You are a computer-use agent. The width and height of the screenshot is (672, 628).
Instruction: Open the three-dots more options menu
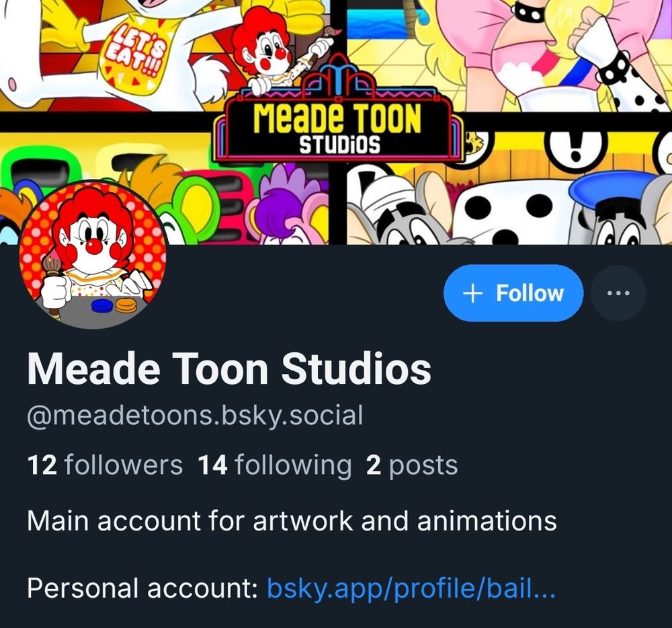coord(618,293)
